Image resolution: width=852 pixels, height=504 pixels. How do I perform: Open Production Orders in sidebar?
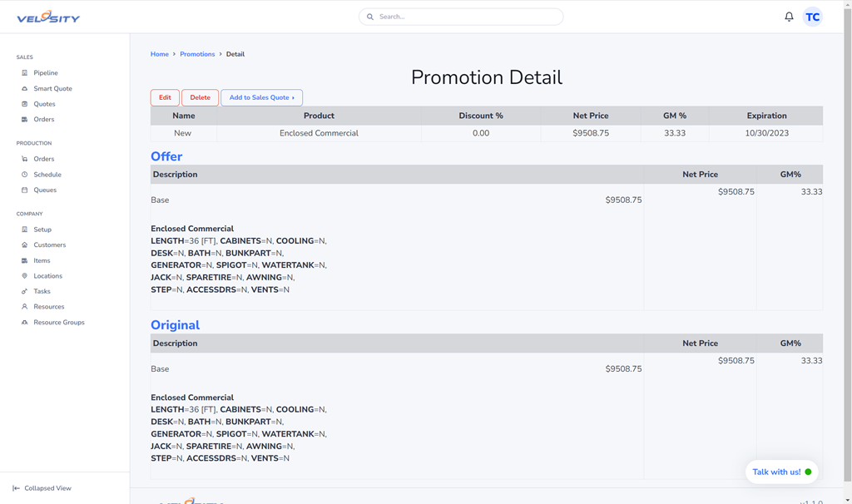pos(43,159)
